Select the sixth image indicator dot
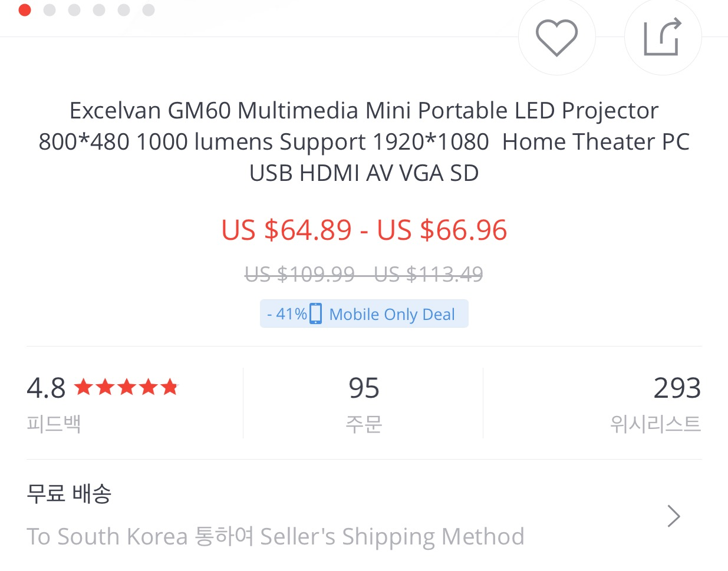Screen dimensions: 728x571 [x=149, y=10]
